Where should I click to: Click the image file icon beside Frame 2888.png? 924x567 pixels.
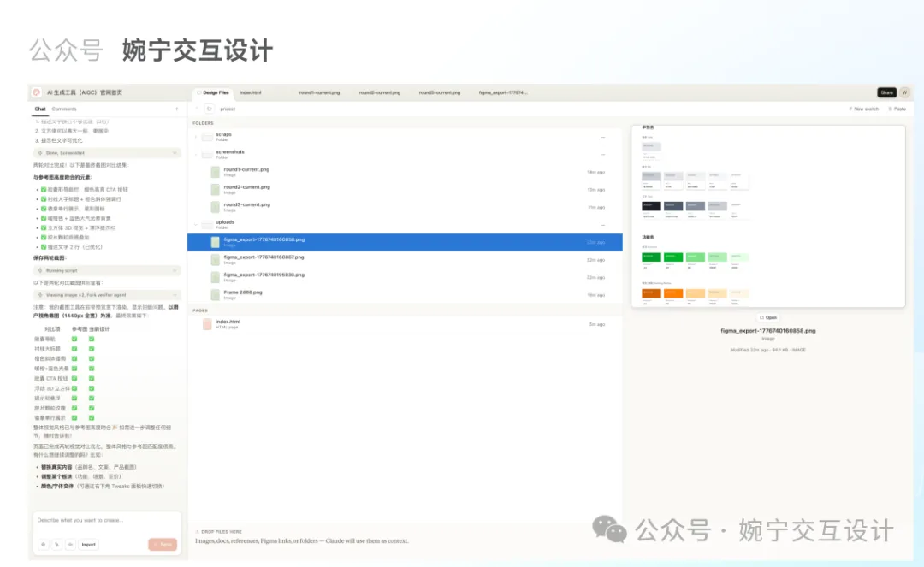pyautogui.click(x=216, y=293)
